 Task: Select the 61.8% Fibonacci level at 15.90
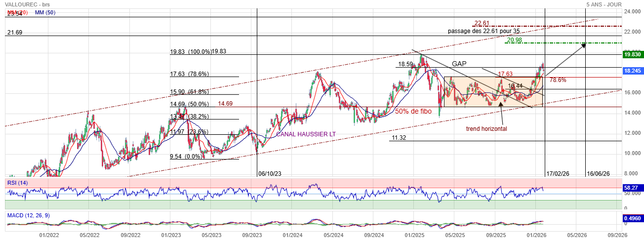[190, 92]
